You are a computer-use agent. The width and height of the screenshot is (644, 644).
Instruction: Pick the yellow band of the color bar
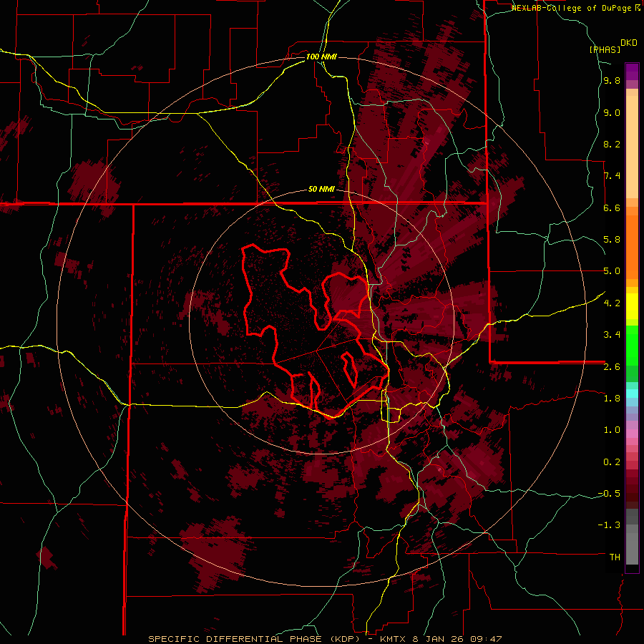click(632, 306)
